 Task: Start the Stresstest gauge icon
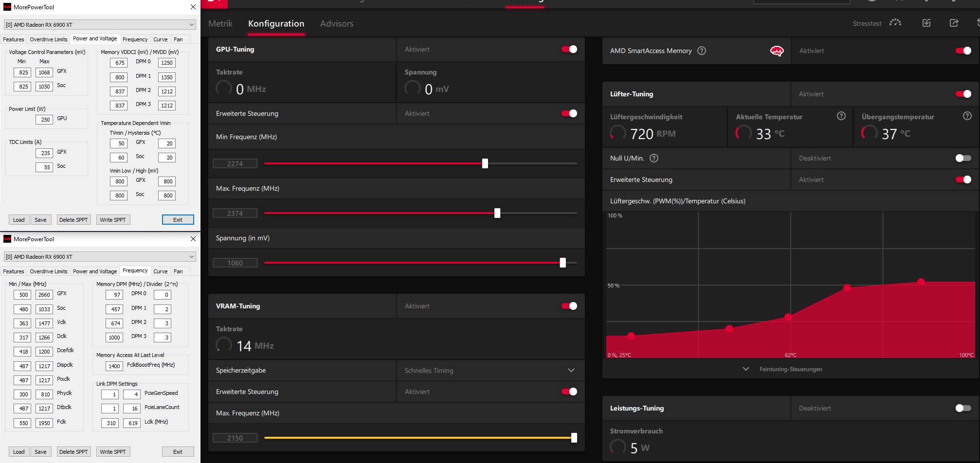[x=895, y=23]
